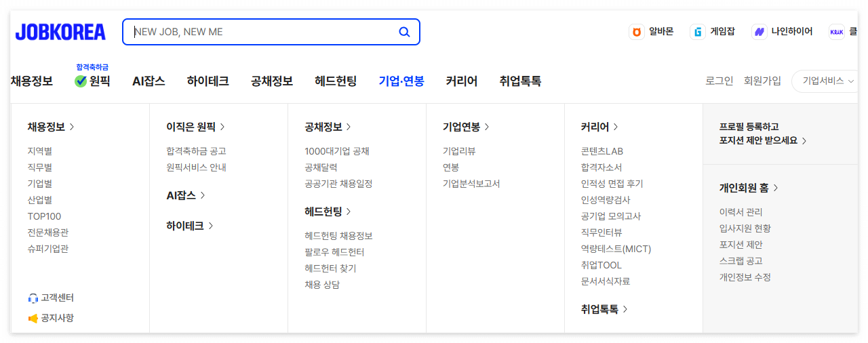
Task: Open the 1000대기업 공채 link
Action: 337,151
